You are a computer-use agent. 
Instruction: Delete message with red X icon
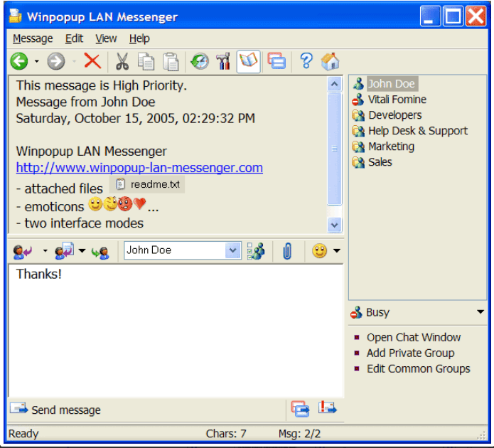point(92,62)
